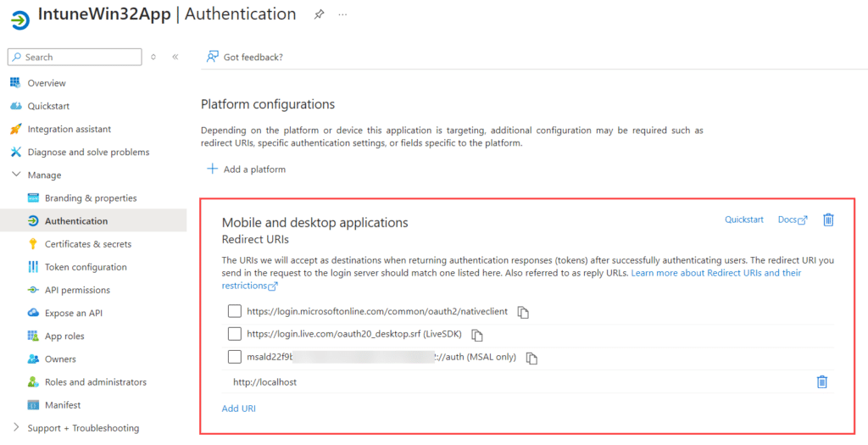Click the Roles and administrators icon

(x=33, y=382)
